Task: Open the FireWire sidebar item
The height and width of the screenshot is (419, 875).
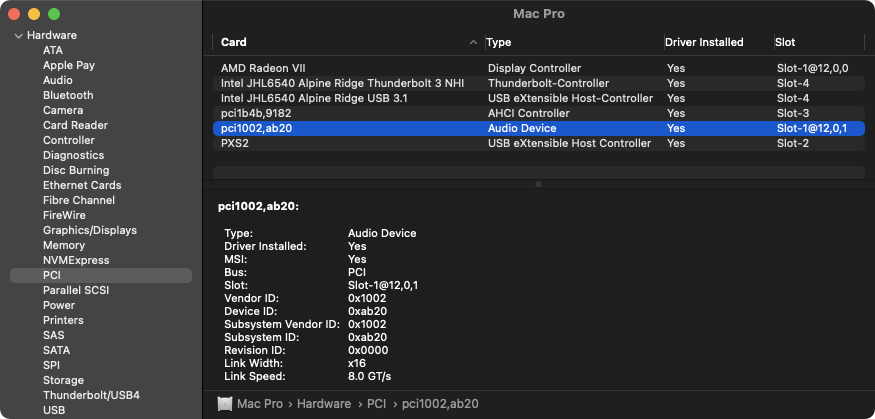Action: tap(64, 215)
